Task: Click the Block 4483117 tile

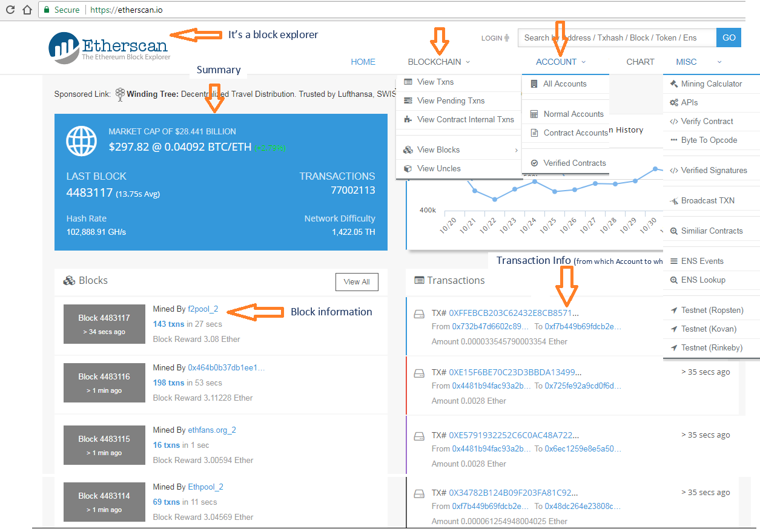Action: [x=104, y=324]
